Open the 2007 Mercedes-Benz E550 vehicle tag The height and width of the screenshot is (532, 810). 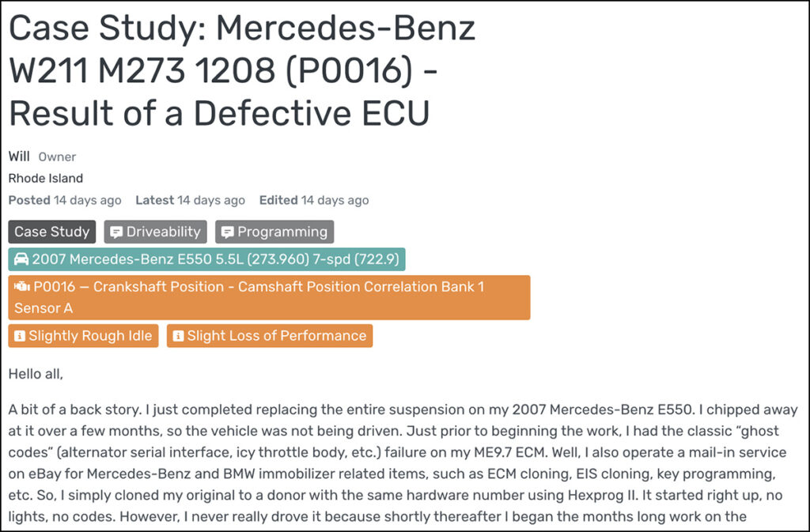tap(214, 259)
